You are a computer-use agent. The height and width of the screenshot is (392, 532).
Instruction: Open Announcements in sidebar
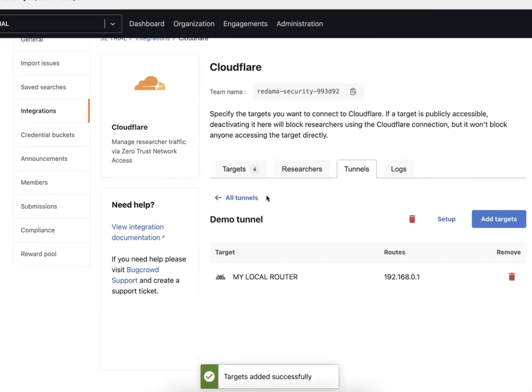pos(52,159)
